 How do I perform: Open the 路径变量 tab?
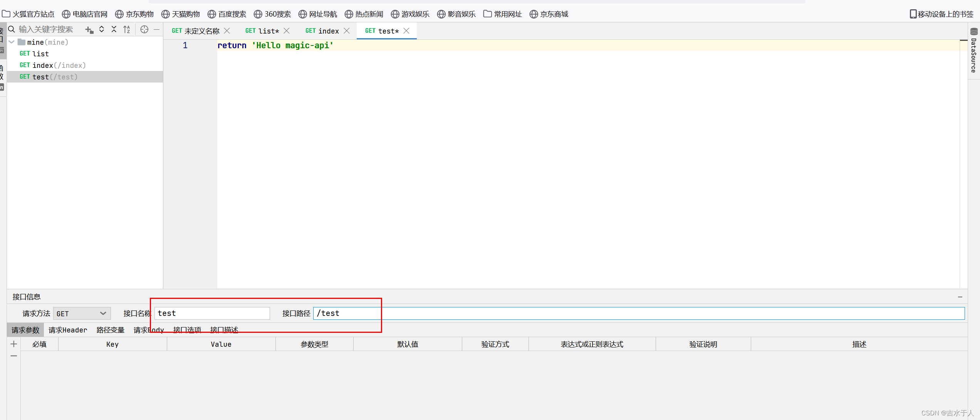tap(110, 330)
